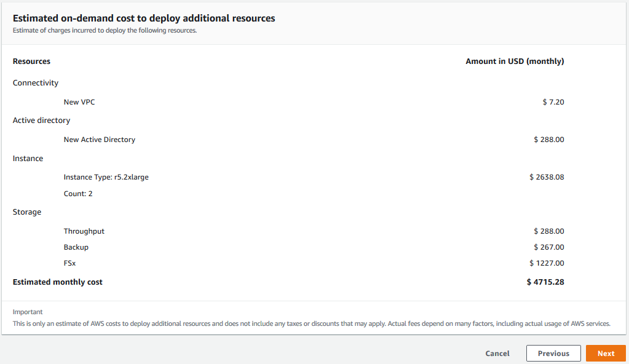Click the Connectivity section header
The height and width of the screenshot is (364, 629).
coord(35,82)
